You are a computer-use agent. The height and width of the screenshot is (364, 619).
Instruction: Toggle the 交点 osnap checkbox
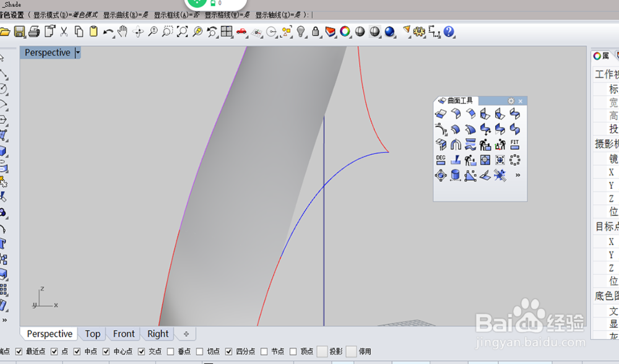[x=141, y=352]
